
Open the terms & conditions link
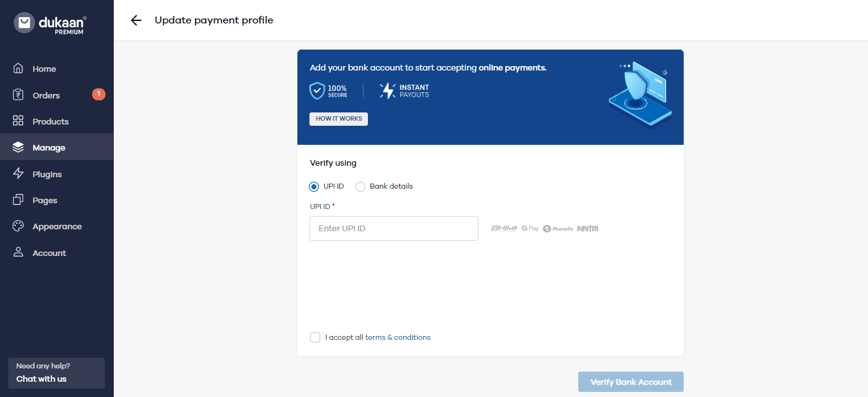(x=398, y=337)
